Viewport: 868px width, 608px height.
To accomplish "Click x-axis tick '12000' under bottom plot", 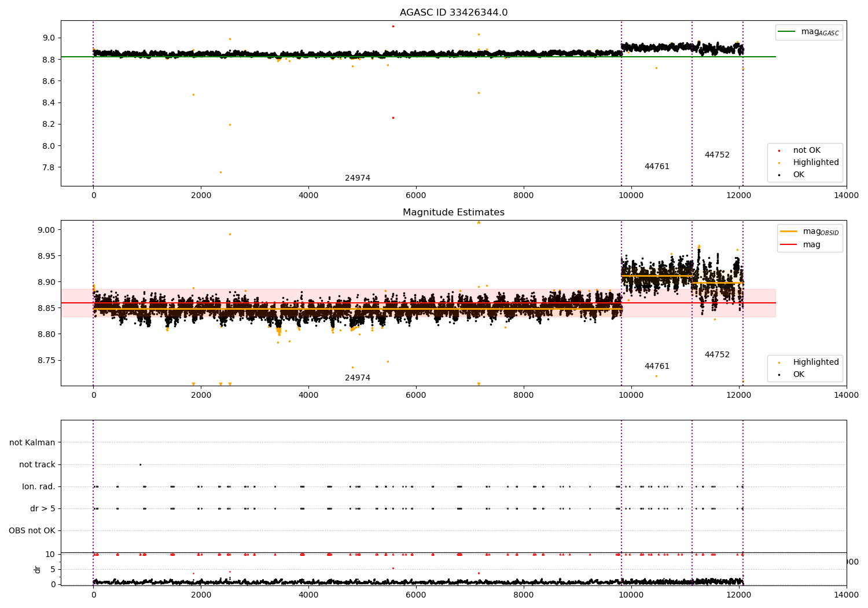I will click(x=739, y=595).
